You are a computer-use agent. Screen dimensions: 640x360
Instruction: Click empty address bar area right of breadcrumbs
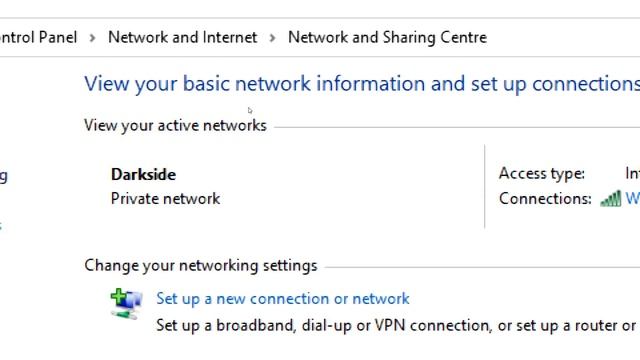(563, 38)
